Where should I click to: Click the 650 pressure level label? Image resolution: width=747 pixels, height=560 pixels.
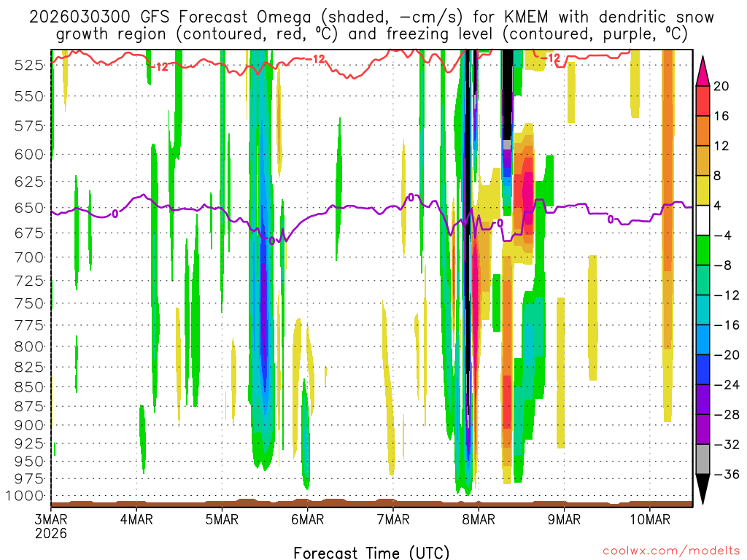click(29, 208)
